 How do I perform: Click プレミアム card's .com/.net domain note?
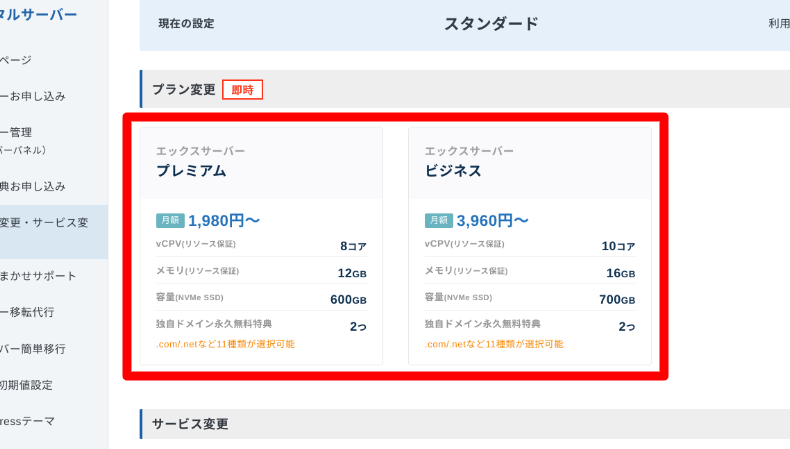point(225,344)
